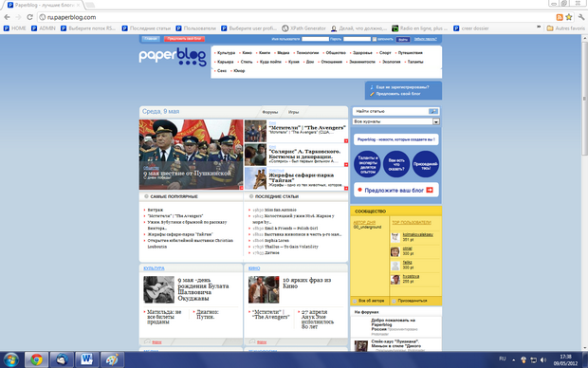Click the RSS feed icon in address bar
588x368 pixels.
(560, 17)
